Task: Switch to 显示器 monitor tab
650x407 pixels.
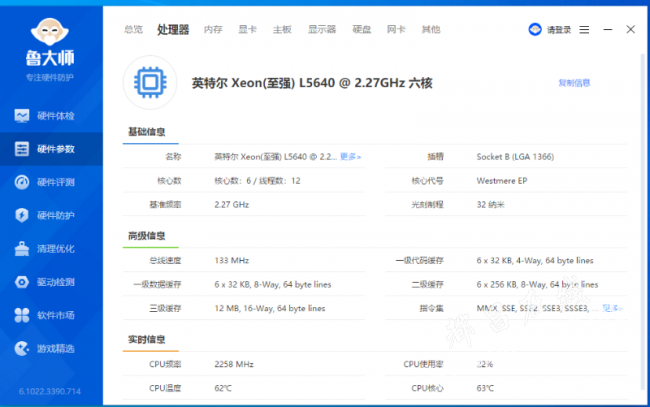Action: coord(322,29)
